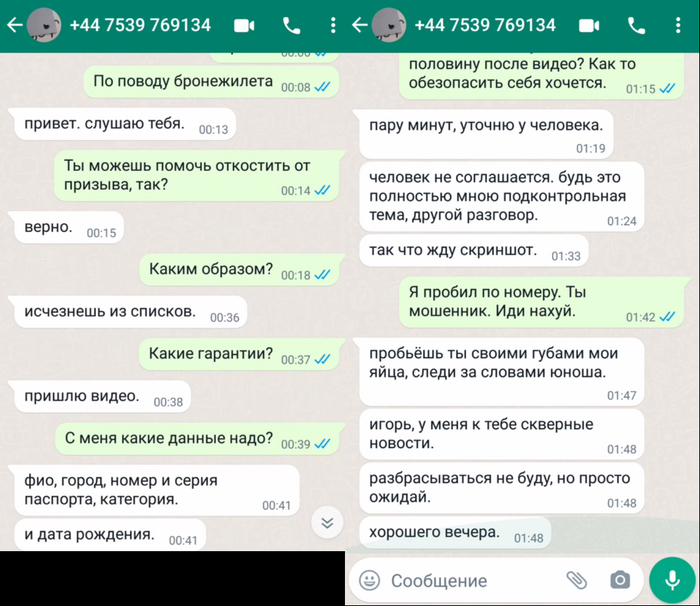
Task: Click the paperclip attachment icon
Action: tap(576, 580)
